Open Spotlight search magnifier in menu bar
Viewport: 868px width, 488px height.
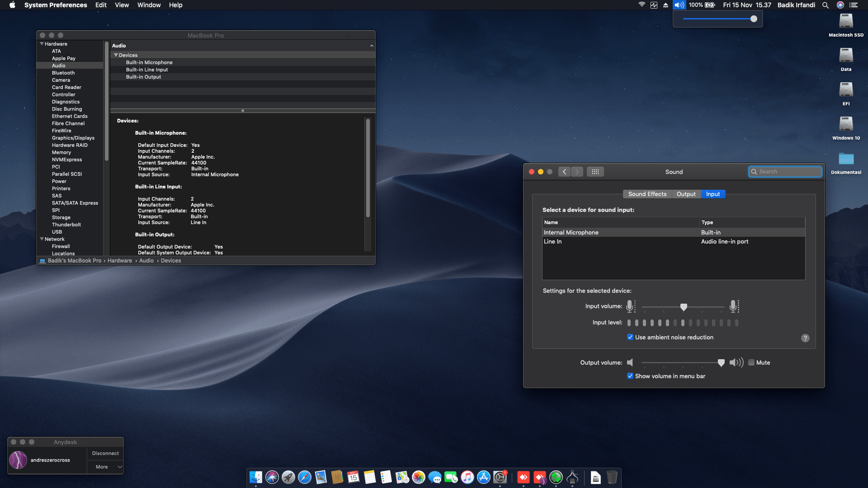pyautogui.click(x=826, y=5)
